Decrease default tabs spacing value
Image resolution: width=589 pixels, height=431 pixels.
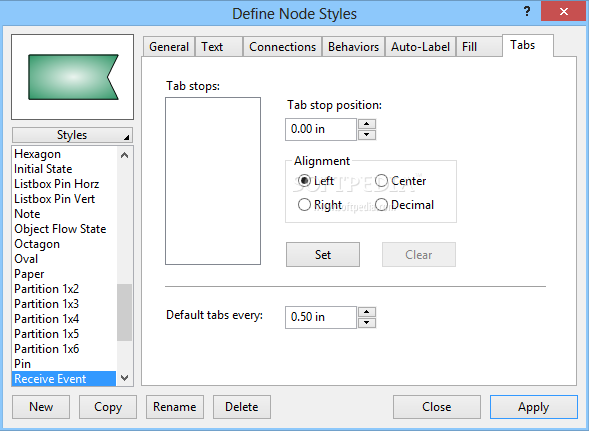pyautogui.click(x=367, y=323)
